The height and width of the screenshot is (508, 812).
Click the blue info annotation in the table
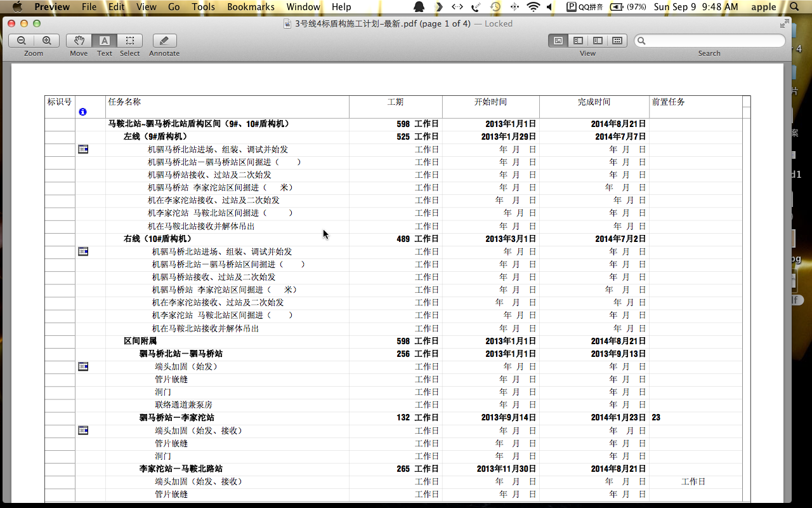coord(82,112)
